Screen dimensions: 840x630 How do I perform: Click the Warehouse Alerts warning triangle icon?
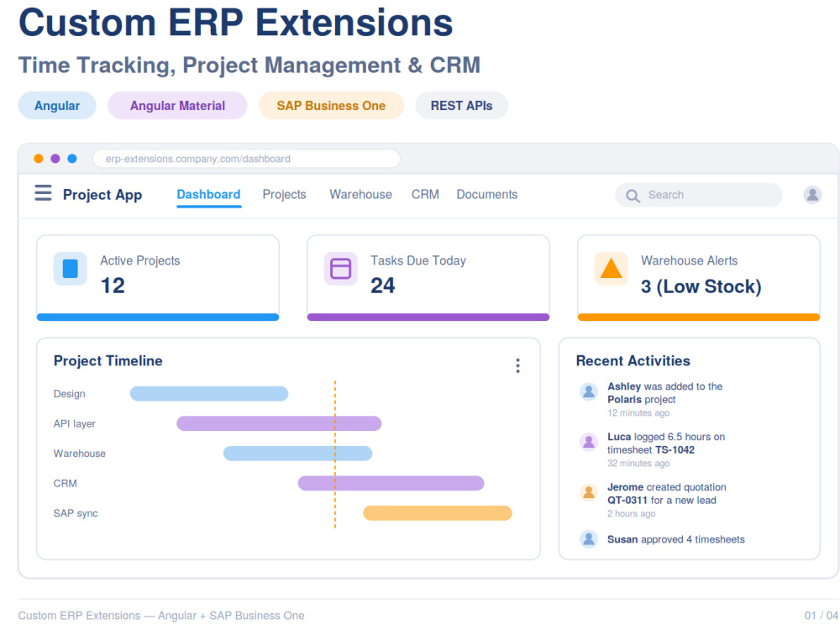[612, 269]
